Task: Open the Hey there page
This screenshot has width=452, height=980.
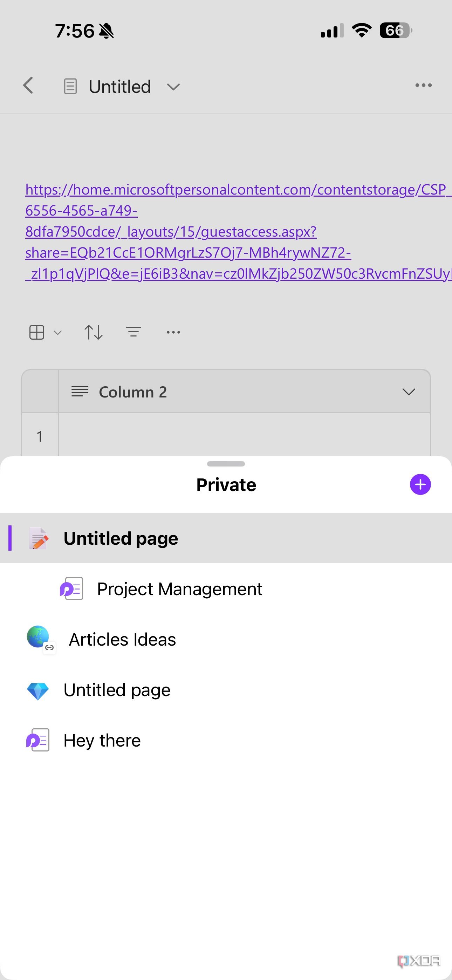Action: 102,740
